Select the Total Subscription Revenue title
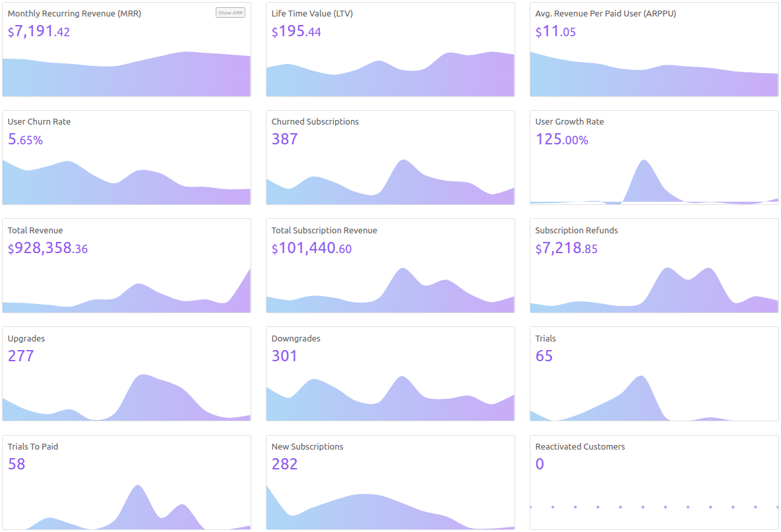 point(325,231)
